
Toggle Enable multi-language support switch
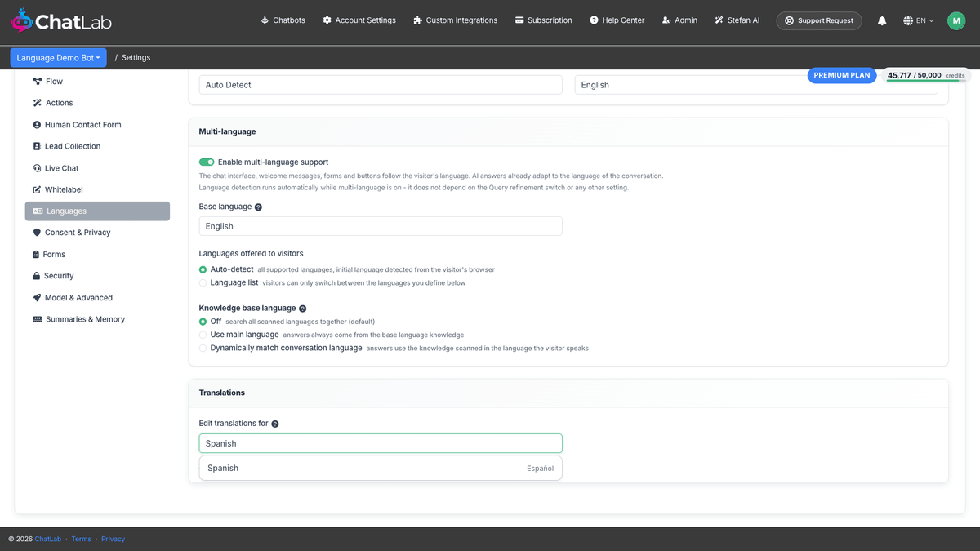pos(207,162)
